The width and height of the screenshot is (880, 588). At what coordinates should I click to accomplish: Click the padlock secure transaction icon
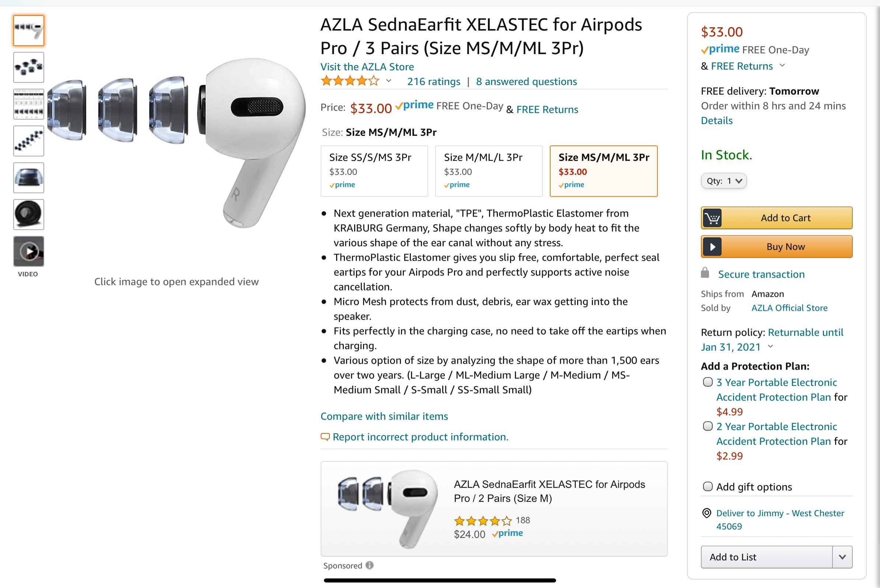click(705, 273)
